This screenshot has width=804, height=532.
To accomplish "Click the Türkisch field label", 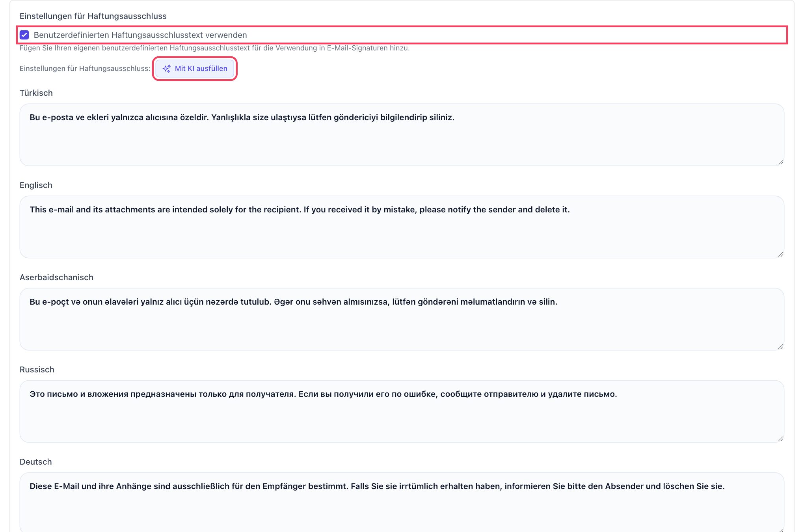I will click(x=36, y=93).
